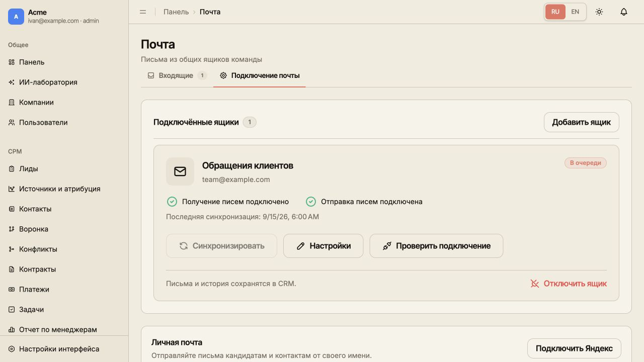Image resolution: width=644 pixels, height=362 pixels.
Task: Click the Обращения клиентов mailbox title
Action: click(248, 165)
